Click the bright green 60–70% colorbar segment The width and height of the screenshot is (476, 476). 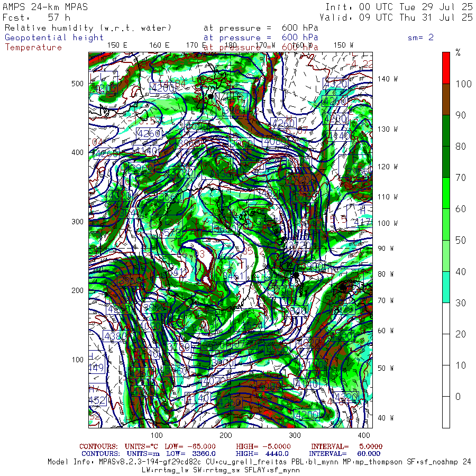[x=446, y=193]
